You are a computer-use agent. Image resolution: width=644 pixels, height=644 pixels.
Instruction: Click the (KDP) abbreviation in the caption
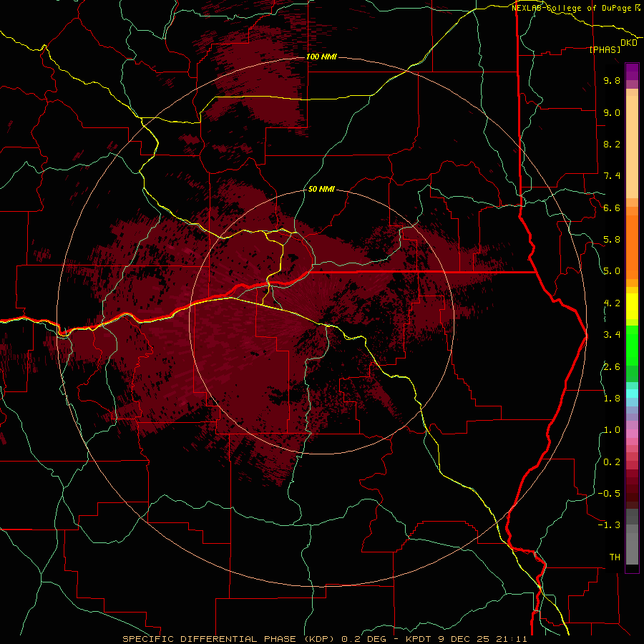tap(318, 639)
